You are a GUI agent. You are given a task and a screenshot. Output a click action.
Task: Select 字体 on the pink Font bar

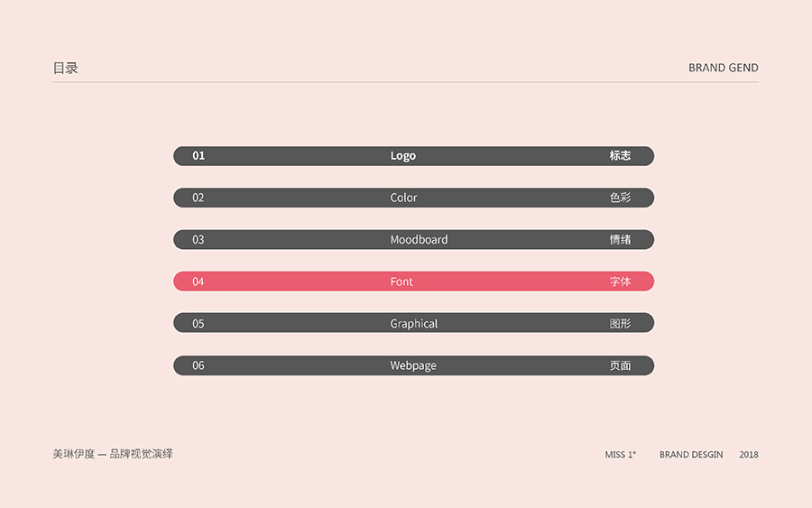click(x=620, y=282)
